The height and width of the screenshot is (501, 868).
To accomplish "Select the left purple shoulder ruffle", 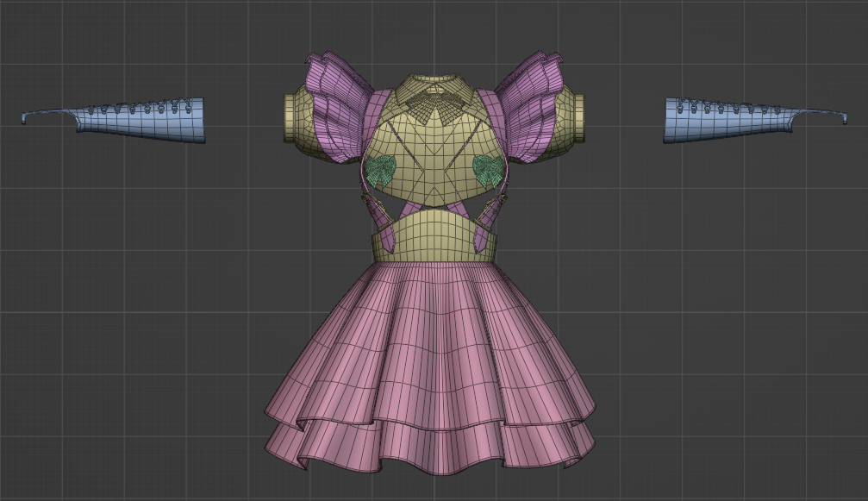I will 340,105.
